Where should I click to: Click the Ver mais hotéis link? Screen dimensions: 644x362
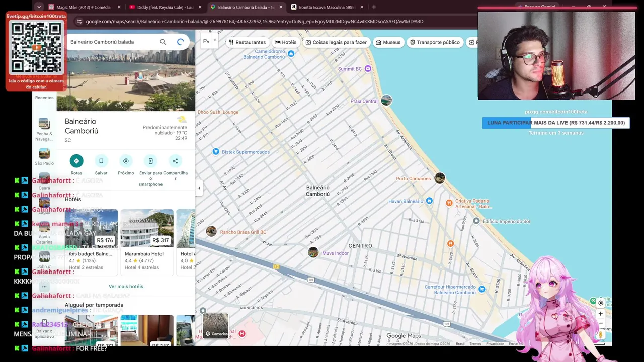coord(126,286)
